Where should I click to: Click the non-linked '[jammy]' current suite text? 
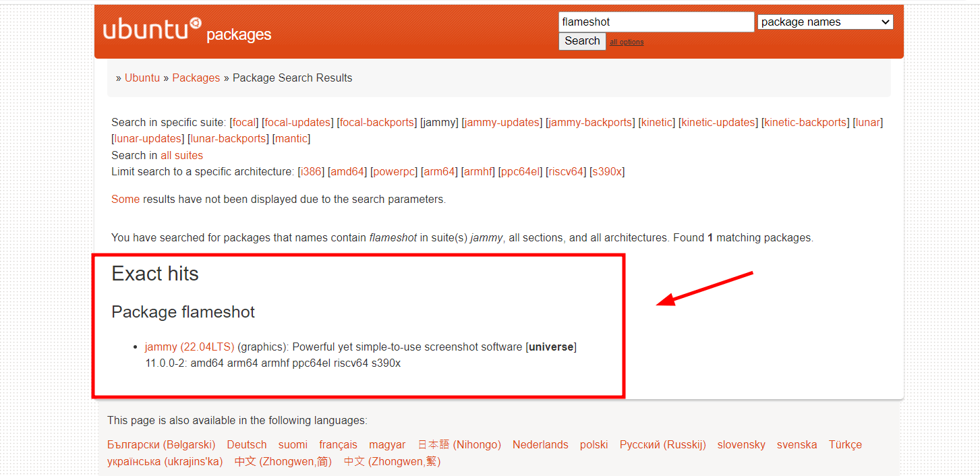(x=439, y=122)
